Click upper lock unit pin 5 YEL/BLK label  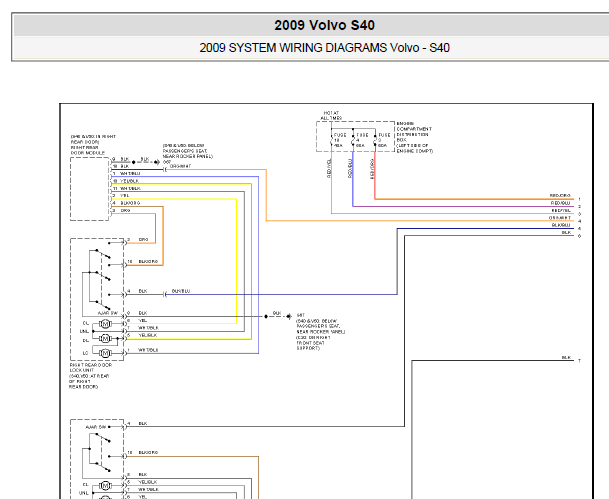click(x=148, y=335)
